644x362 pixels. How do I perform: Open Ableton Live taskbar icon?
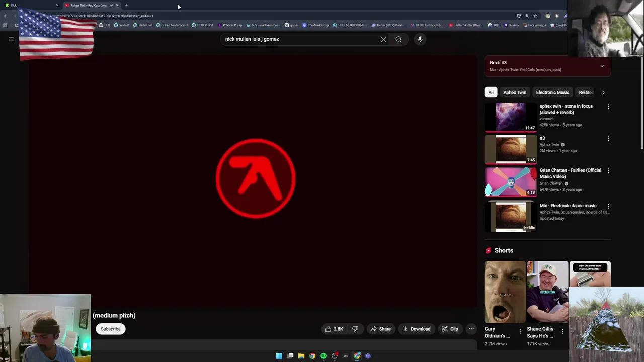pyautogui.click(x=346, y=356)
